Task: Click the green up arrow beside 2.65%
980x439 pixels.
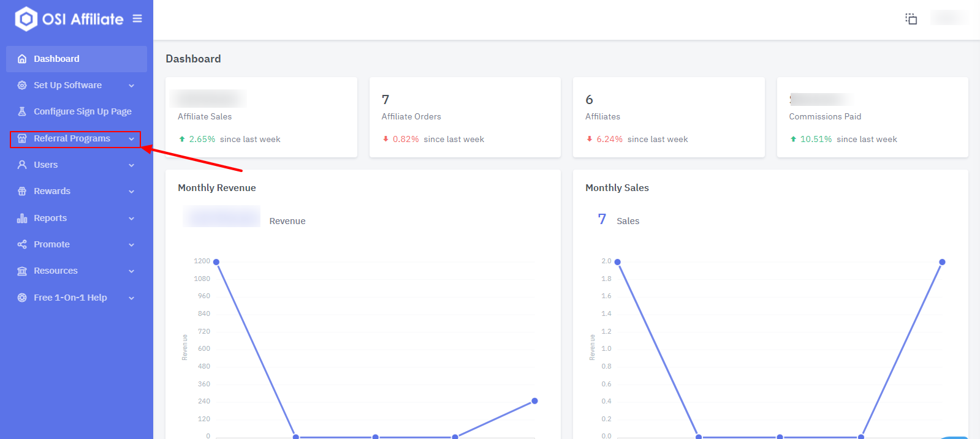Action: coord(182,139)
